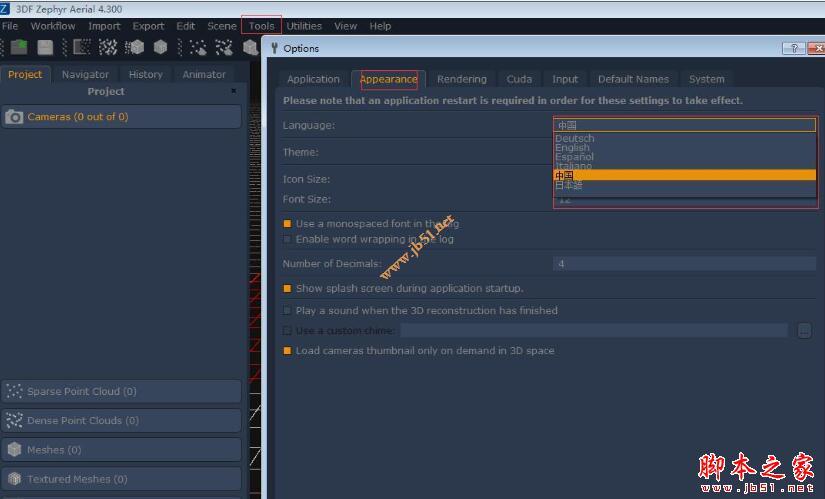This screenshot has height=499, width=825.
Task: Close the Project panel with its x
Action: [234, 91]
